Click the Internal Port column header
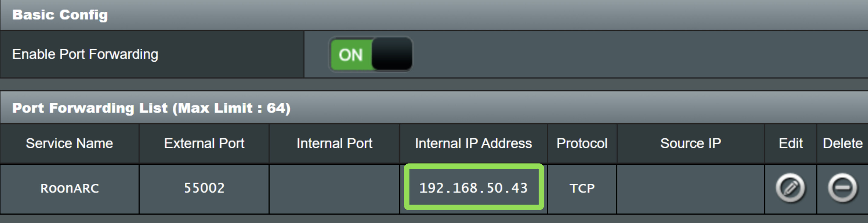This screenshot has width=868, height=223. 334,144
